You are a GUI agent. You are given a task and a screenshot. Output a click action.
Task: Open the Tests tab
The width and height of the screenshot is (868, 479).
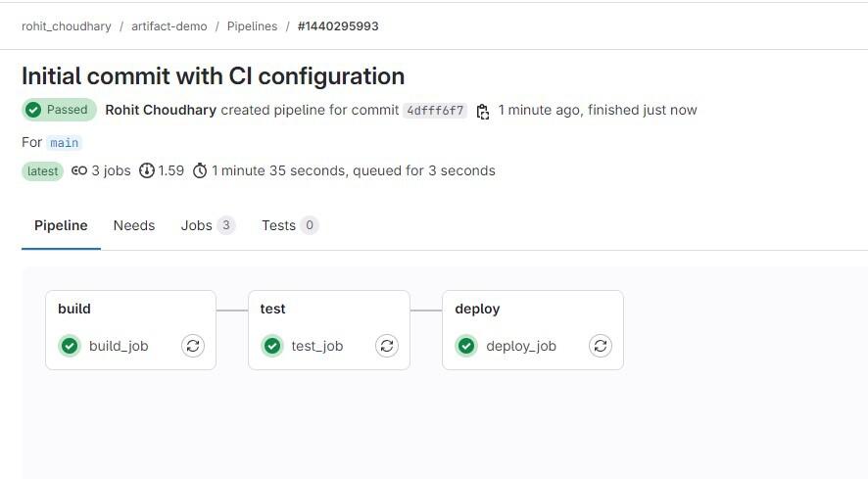(278, 226)
